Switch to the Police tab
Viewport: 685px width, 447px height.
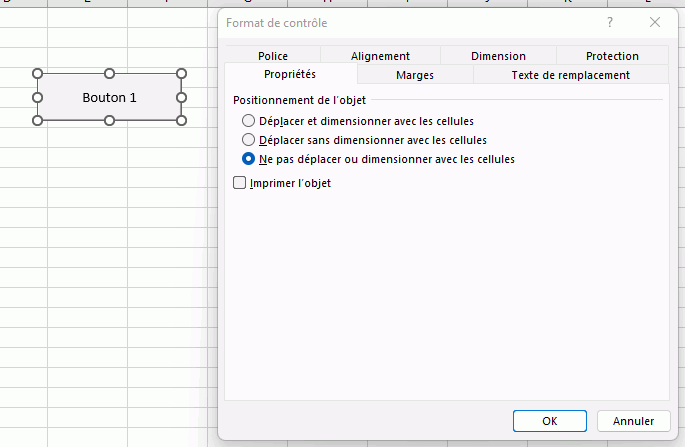(272, 56)
